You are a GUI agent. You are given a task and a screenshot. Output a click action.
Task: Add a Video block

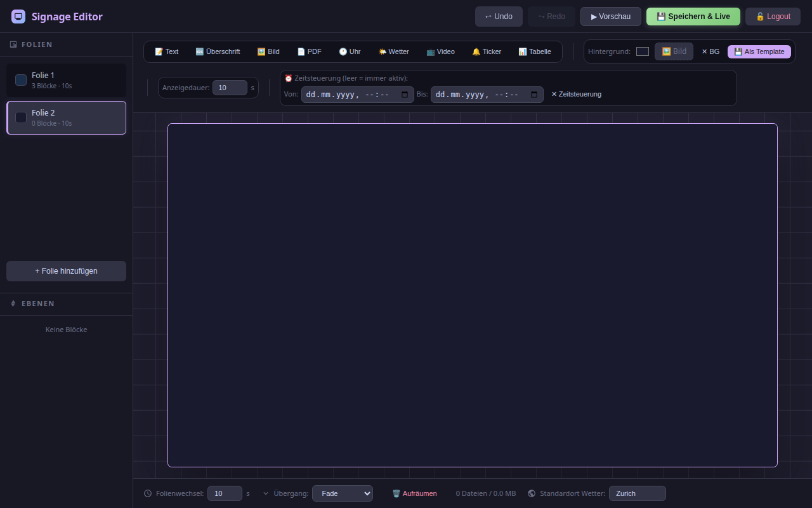point(440,51)
